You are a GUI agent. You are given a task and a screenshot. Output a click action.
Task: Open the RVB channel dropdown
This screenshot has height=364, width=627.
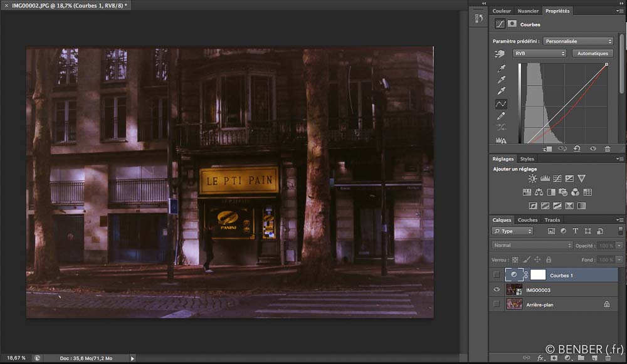539,54
